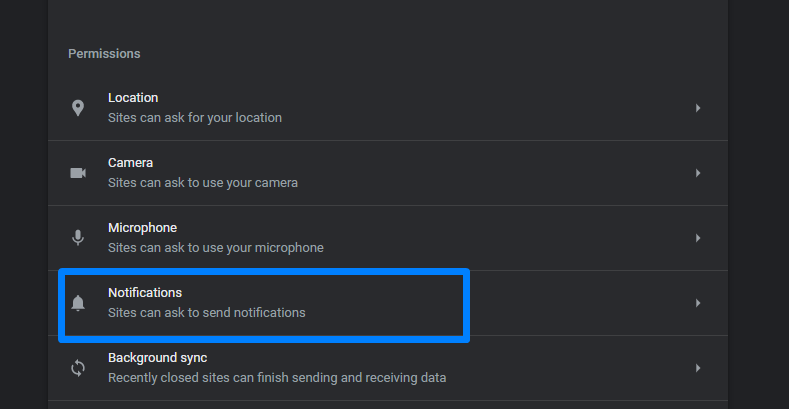This screenshot has width=789, height=409.
Task: Expand Location settings using its arrow
Action: coord(698,108)
